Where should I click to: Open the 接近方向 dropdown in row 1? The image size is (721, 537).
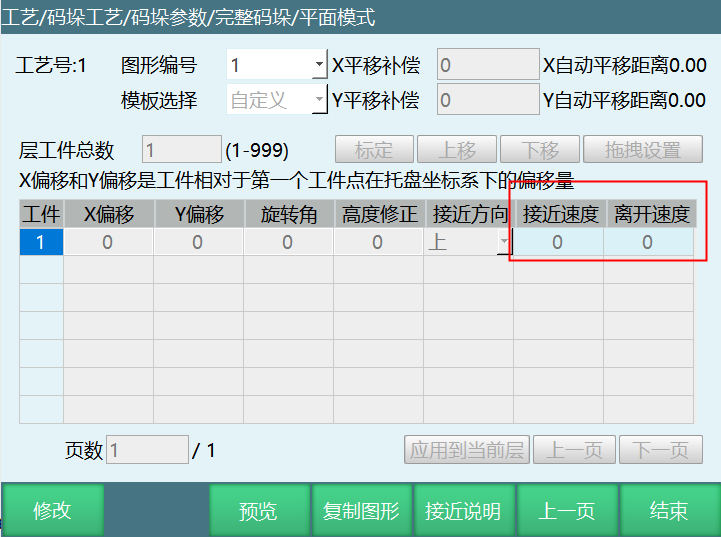point(504,242)
